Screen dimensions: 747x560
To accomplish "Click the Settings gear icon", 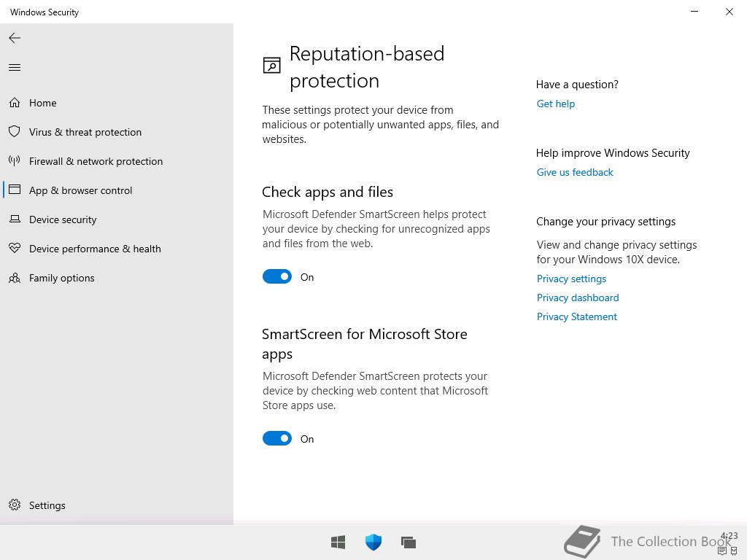I will 15,505.
